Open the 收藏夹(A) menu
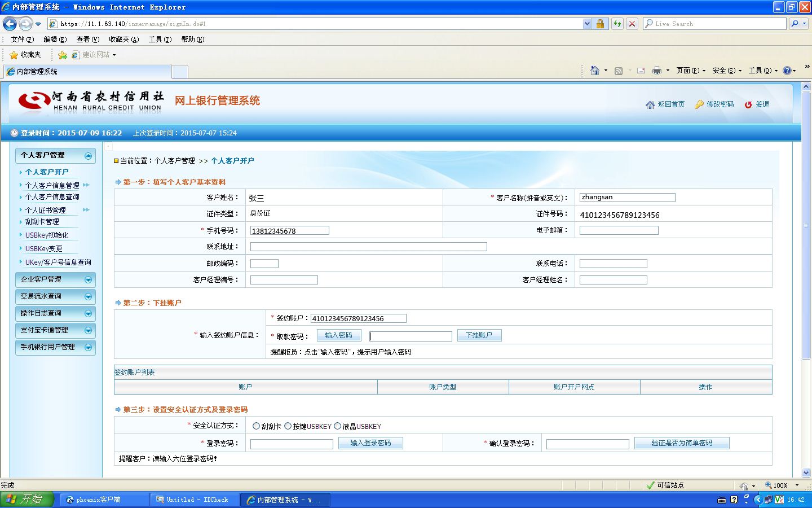Image resolution: width=812 pixels, height=508 pixels. (x=124, y=40)
